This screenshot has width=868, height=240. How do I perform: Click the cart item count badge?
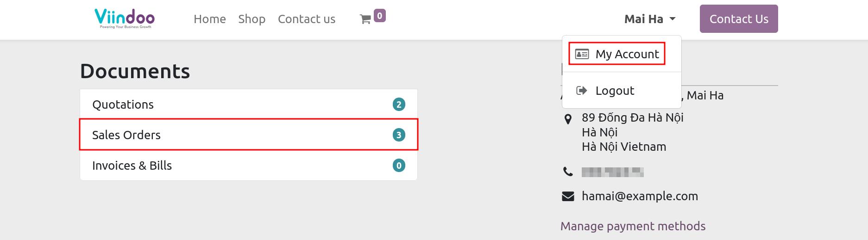pyautogui.click(x=379, y=16)
